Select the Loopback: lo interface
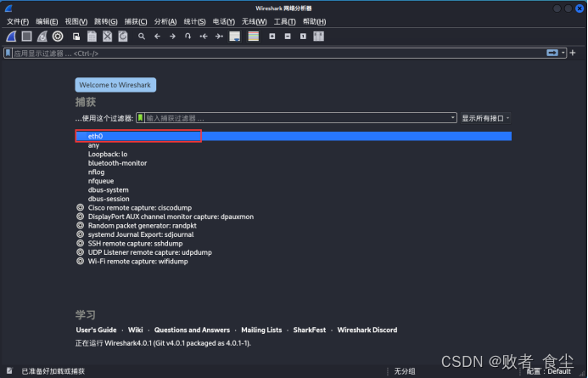This screenshot has width=588, height=378. [294, 154]
